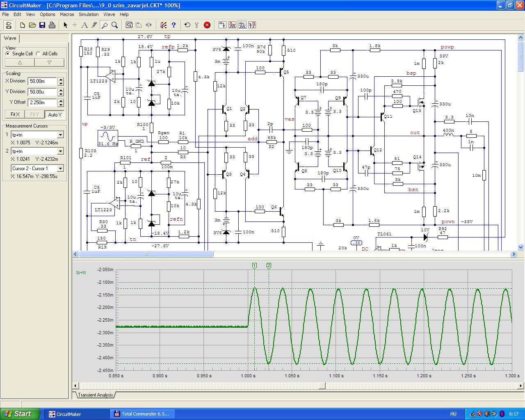Toggle the Auto Y scaling button
This screenshot has height=420, width=525.
click(x=55, y=114)
